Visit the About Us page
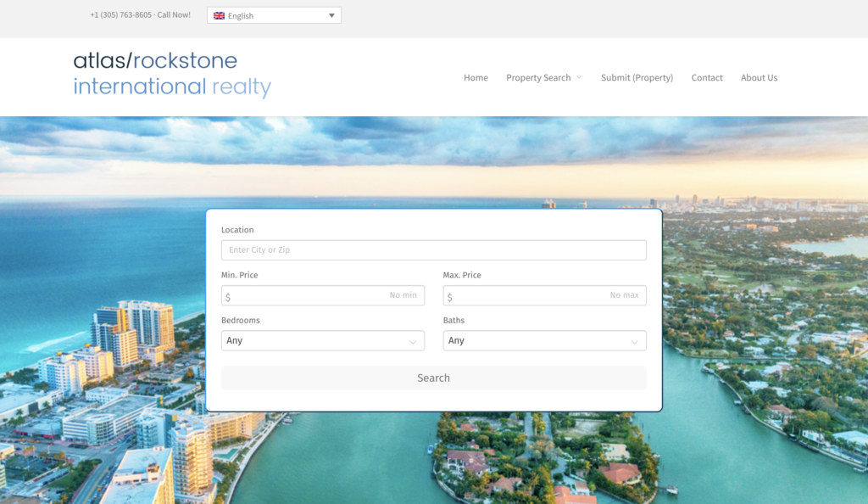 (x=759, y=77)
